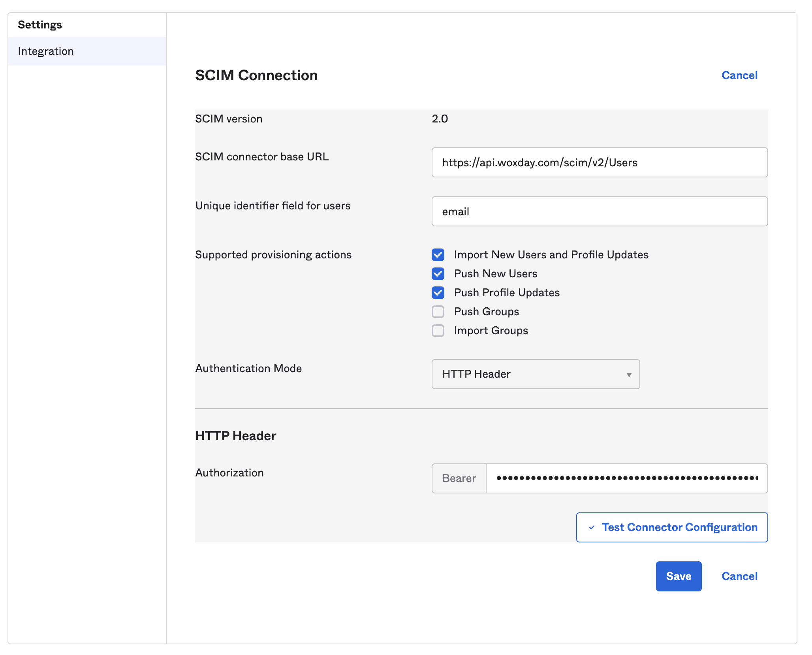Viewport: 812px width, 655px height.
Task: Open the Integration settings tab
Action: click(x=87, y=51)
